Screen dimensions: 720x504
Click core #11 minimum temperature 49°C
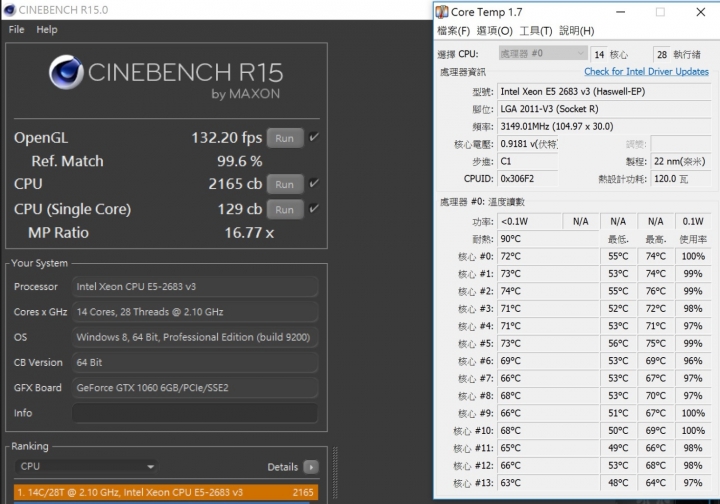(x=618, y=448)
